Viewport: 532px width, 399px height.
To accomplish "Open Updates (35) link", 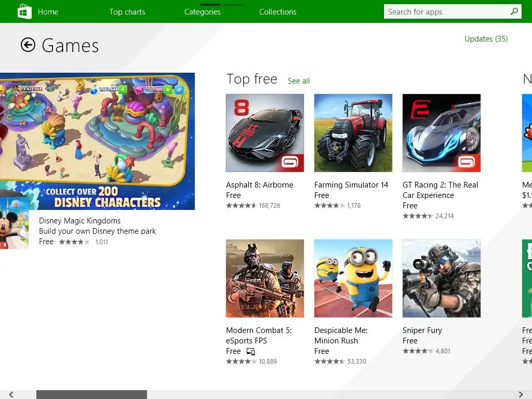I will coord(486,39).
